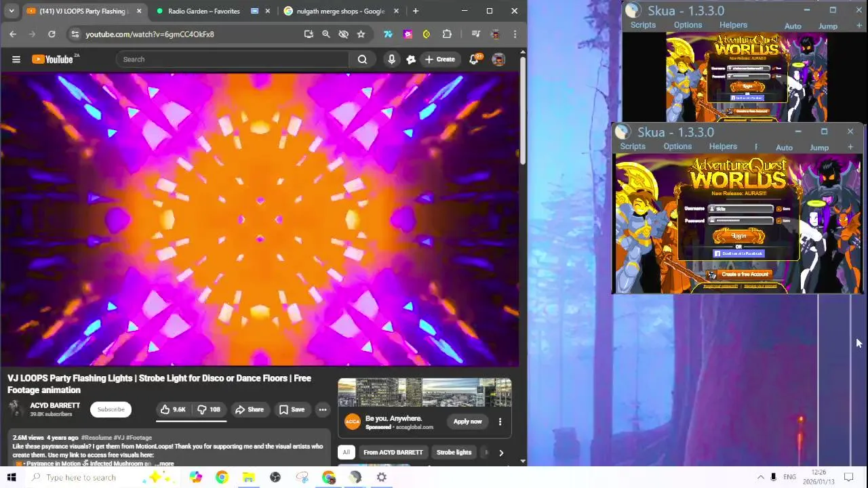
Task: Click Login in the front Skua AQWorlds window
Action: pos(738,236)
